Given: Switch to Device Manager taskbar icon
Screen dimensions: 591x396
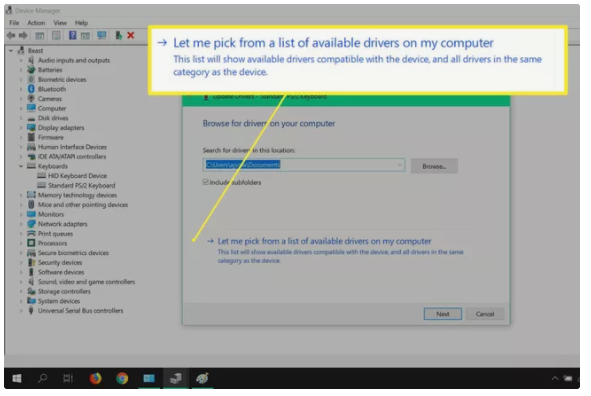Looking at the screenshot, I should click(x=176, y=378).
